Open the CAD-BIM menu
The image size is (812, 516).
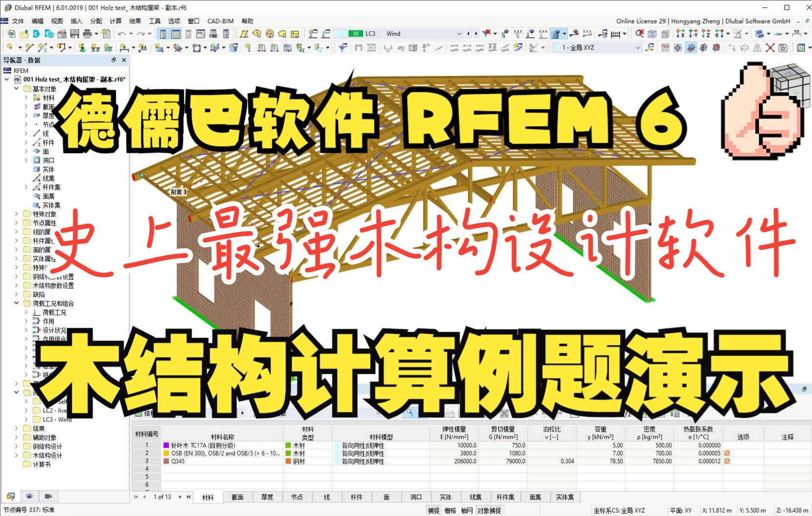[220, 21]
